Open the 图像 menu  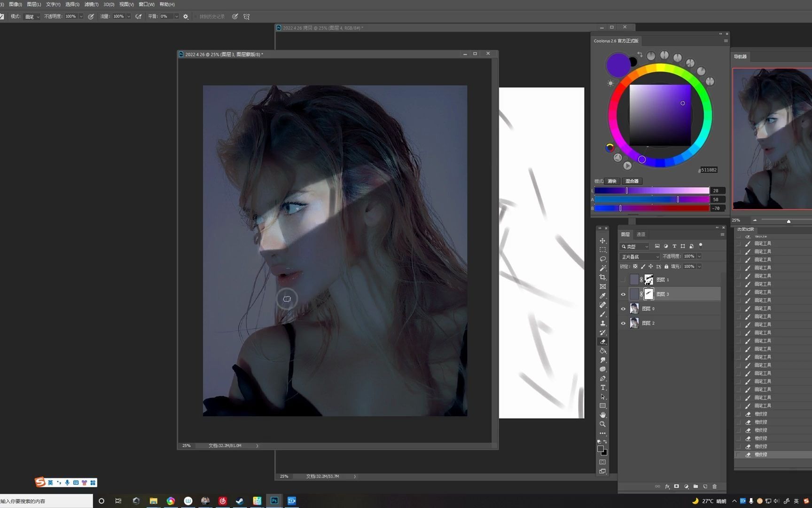point(16,4)
